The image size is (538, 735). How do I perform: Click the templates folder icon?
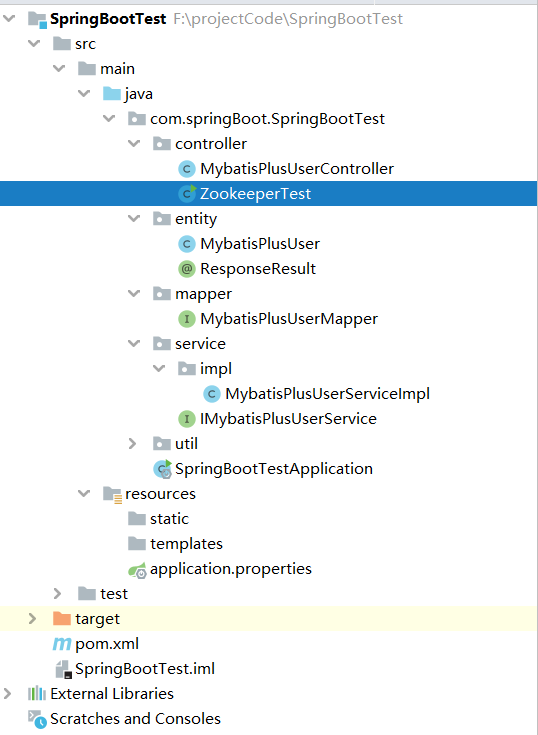[136, 544]
